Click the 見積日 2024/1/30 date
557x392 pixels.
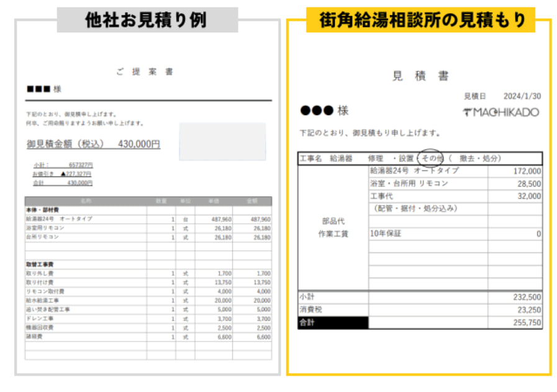coord(502,96)
